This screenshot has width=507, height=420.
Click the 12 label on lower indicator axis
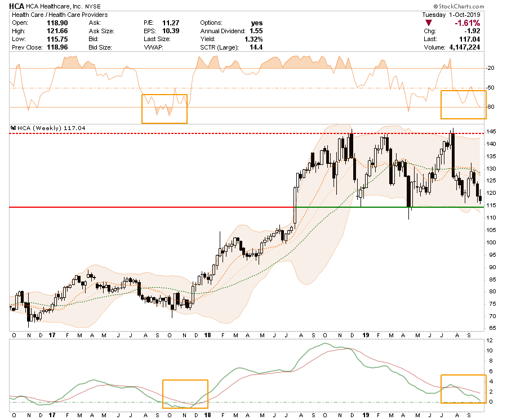coord(490,341)
